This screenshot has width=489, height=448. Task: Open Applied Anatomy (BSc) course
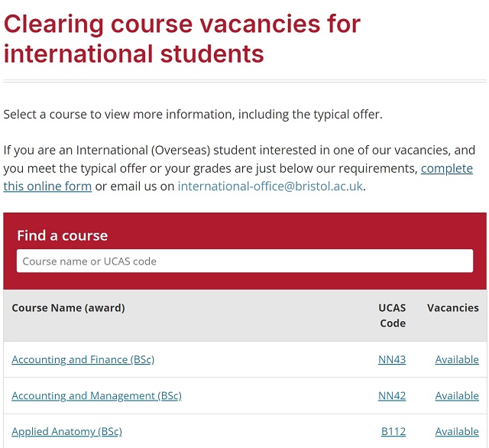(66, 431)
